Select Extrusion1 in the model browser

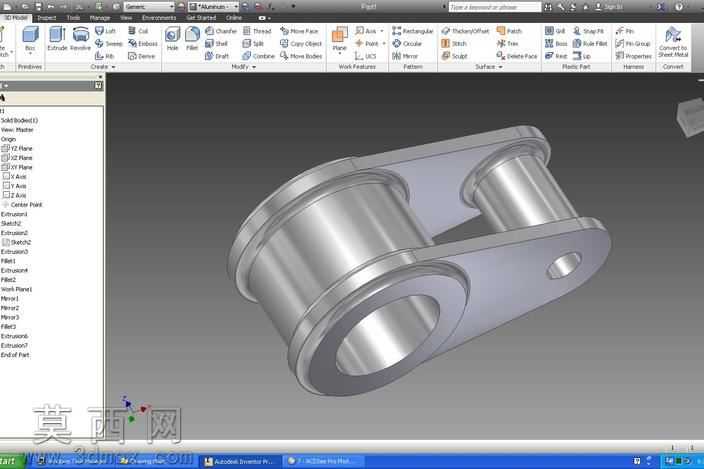pos(14,214)
